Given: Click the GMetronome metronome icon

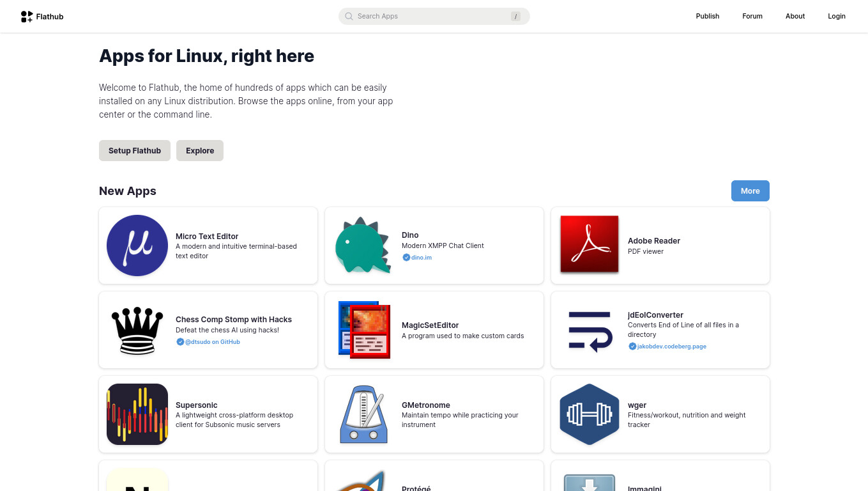Looking at the screenshot, I should coord(363,414).
